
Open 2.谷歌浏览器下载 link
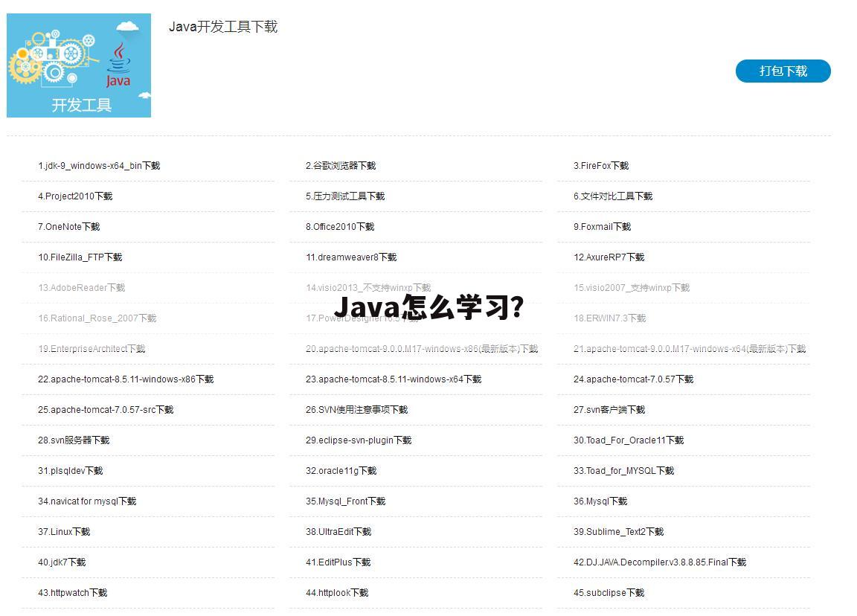(x=341, y=166)
